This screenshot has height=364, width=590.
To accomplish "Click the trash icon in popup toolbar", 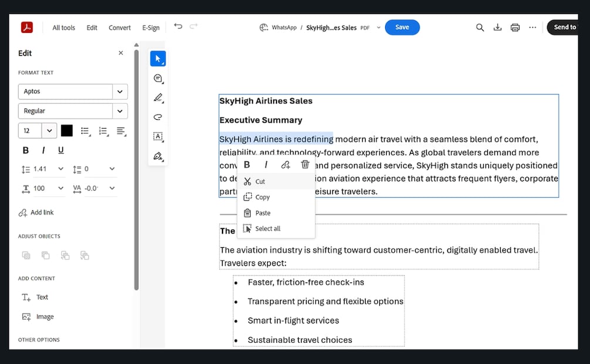I will (305, 164).
